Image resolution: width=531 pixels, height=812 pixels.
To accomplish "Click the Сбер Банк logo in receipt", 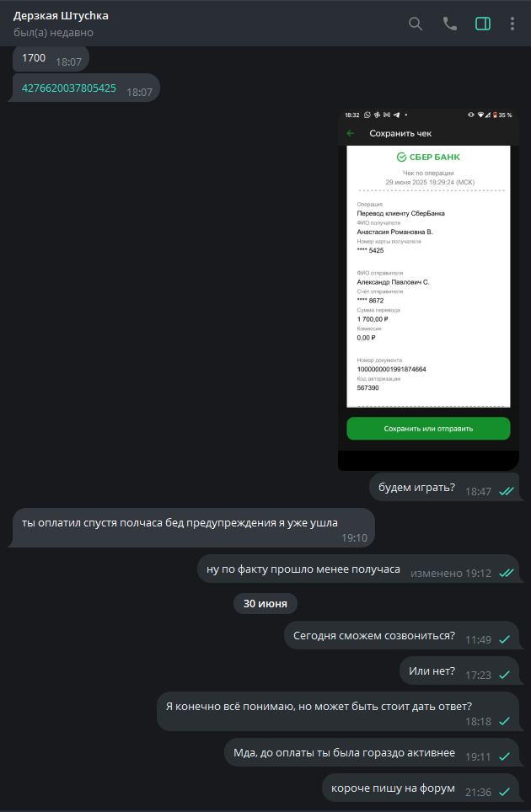I will [428, 158].
